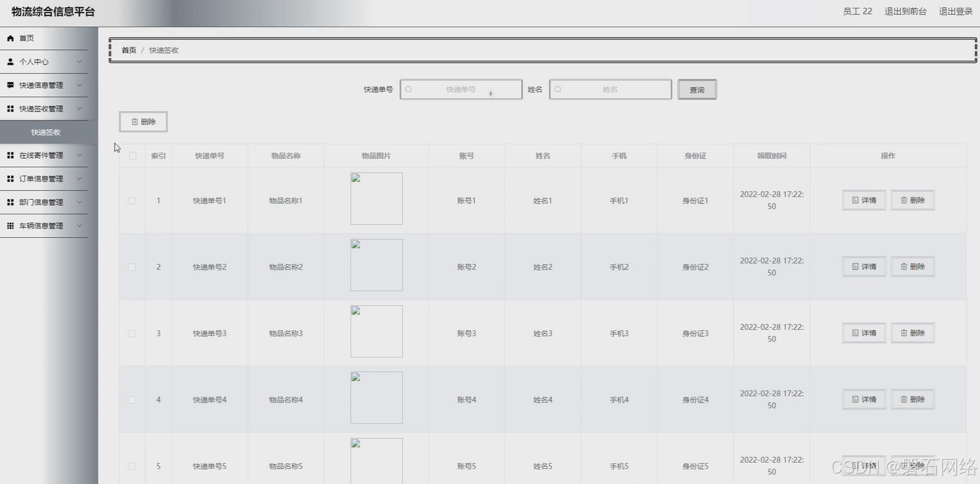Check the checkbox for row 快递单号3
The image size is (980, 484).
[132, 333]
